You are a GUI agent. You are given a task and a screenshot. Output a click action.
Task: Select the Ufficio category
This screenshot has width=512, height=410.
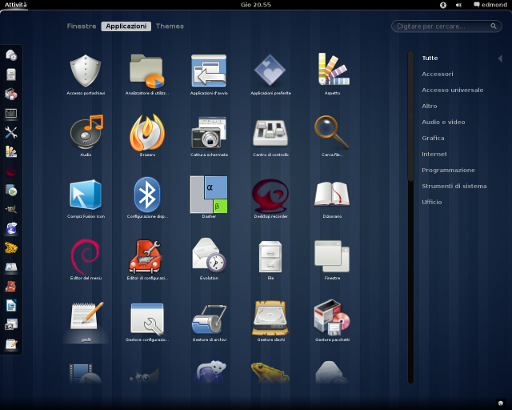432,202
